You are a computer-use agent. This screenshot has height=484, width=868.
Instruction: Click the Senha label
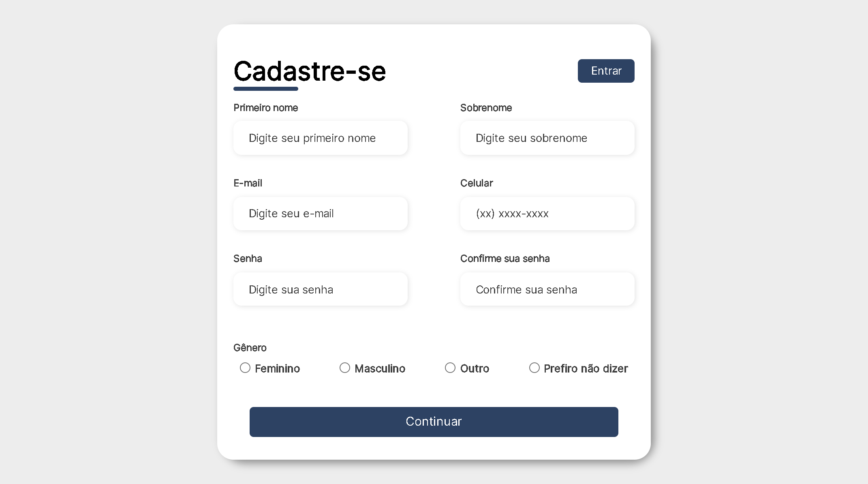click(248, 259)
